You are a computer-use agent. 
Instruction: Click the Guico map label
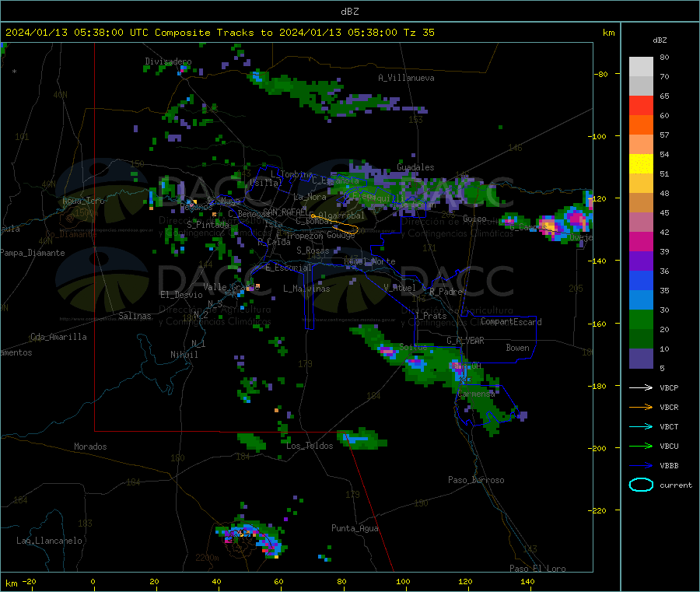click(474, 219)
